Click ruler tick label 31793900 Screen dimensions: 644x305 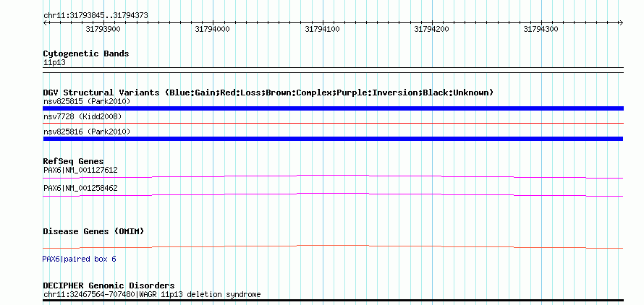(103, 29)
